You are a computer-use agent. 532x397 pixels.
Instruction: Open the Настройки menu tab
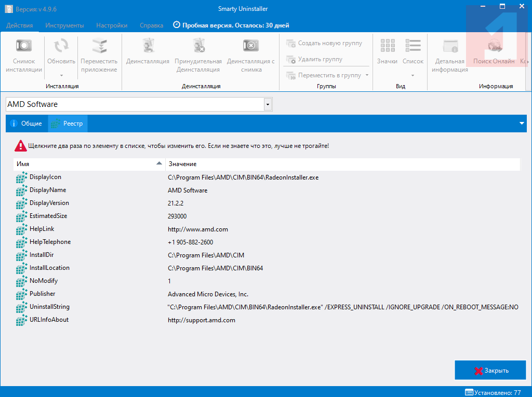point(112,25)
